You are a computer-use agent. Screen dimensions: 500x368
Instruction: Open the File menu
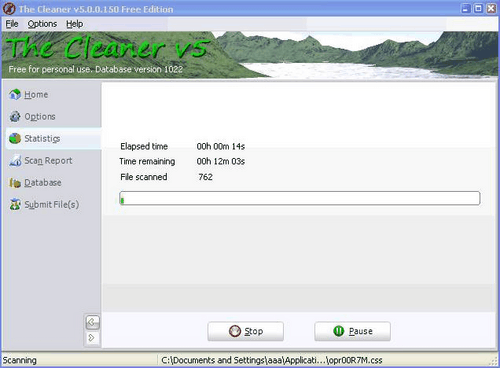[x=12, y=24]
